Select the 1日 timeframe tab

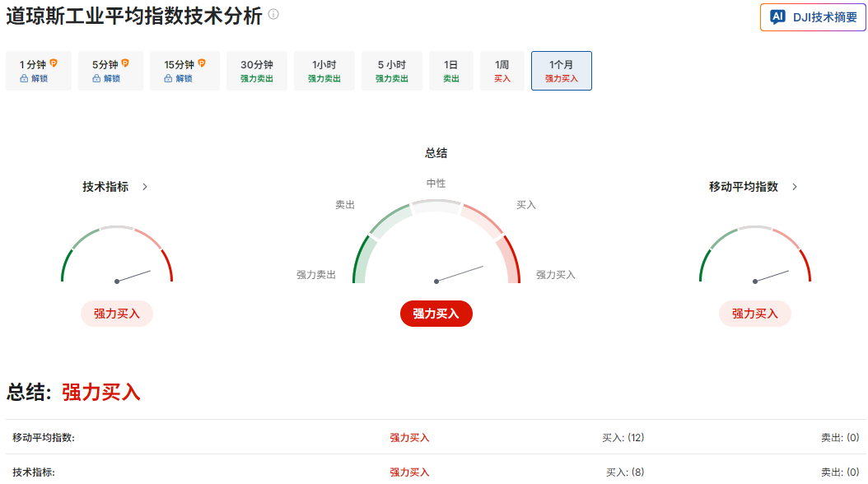coord(450,71)
